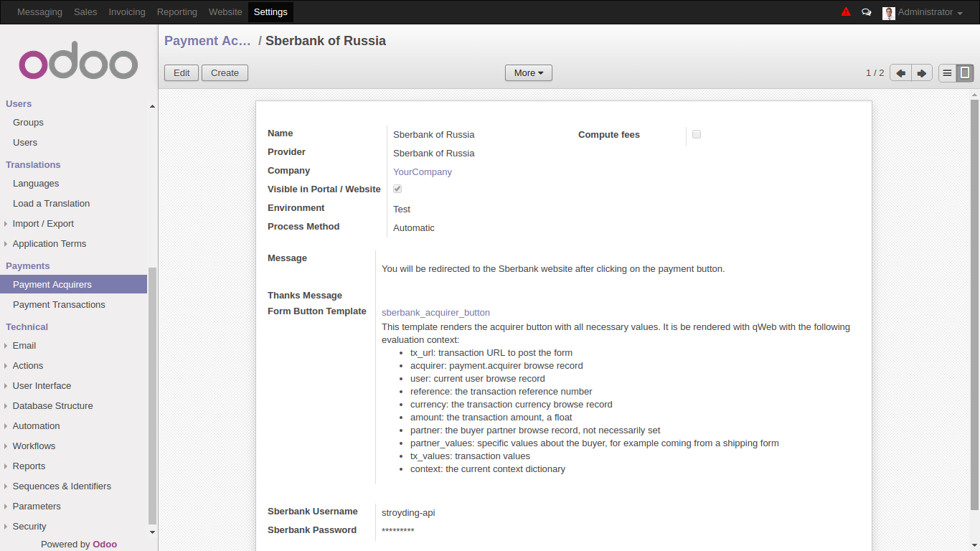The image size is (980, 551).
Task: Open the conversations chat icon
Action: [867, 12]
